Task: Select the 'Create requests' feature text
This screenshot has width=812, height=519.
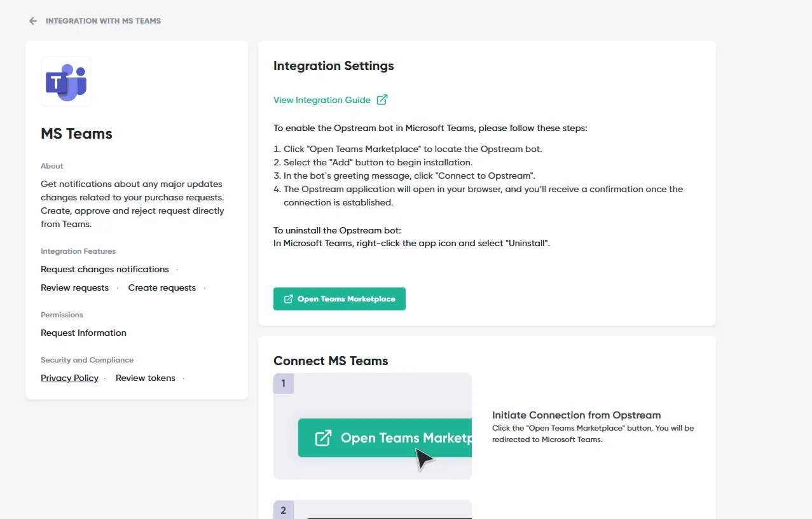Action: (x=162, y=287)
